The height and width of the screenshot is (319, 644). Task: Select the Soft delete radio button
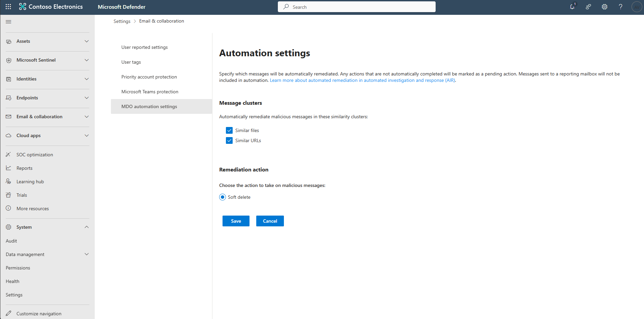point(223,197)
